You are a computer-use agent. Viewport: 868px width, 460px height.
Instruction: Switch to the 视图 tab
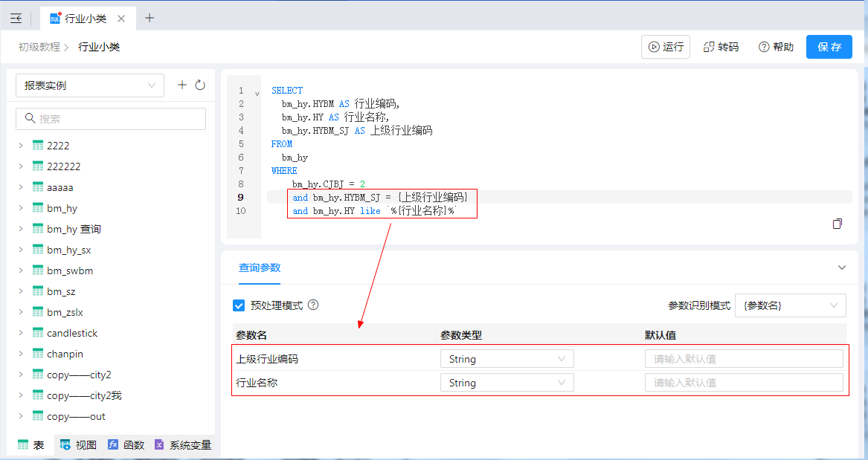coord(78,445)
